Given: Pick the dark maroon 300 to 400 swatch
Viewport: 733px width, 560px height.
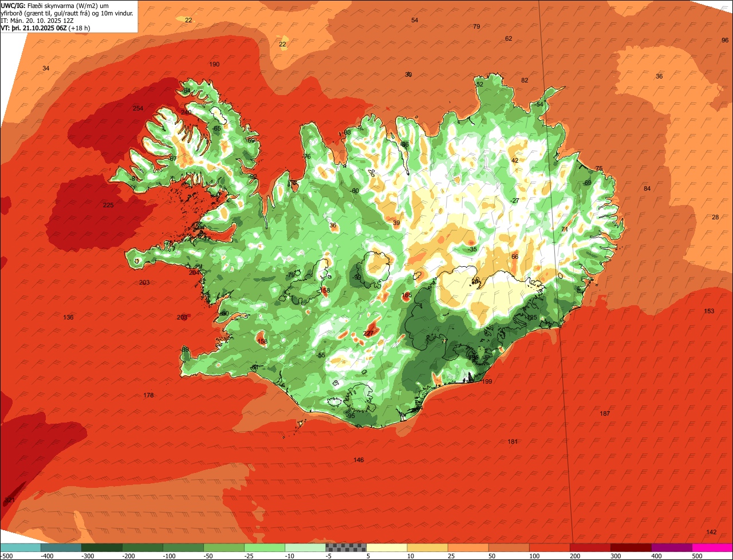Looking at the screenshot, I should (x=630, y=548).
